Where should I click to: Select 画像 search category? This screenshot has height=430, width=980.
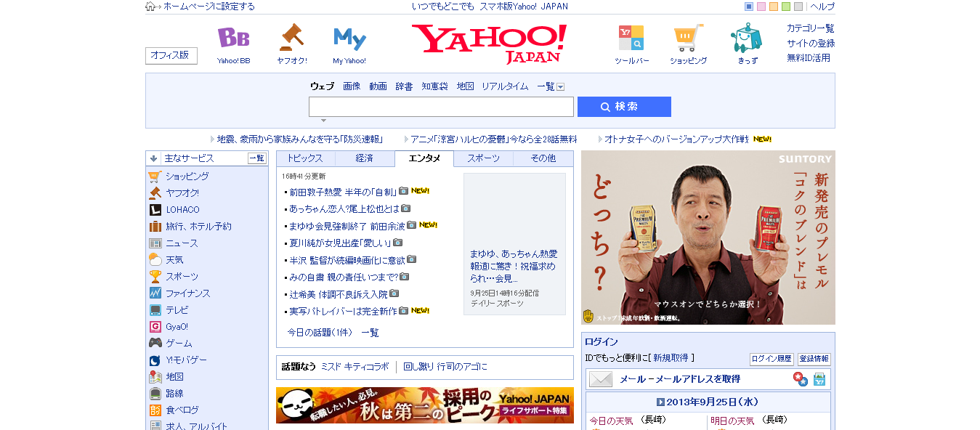[x=352, y=86]
